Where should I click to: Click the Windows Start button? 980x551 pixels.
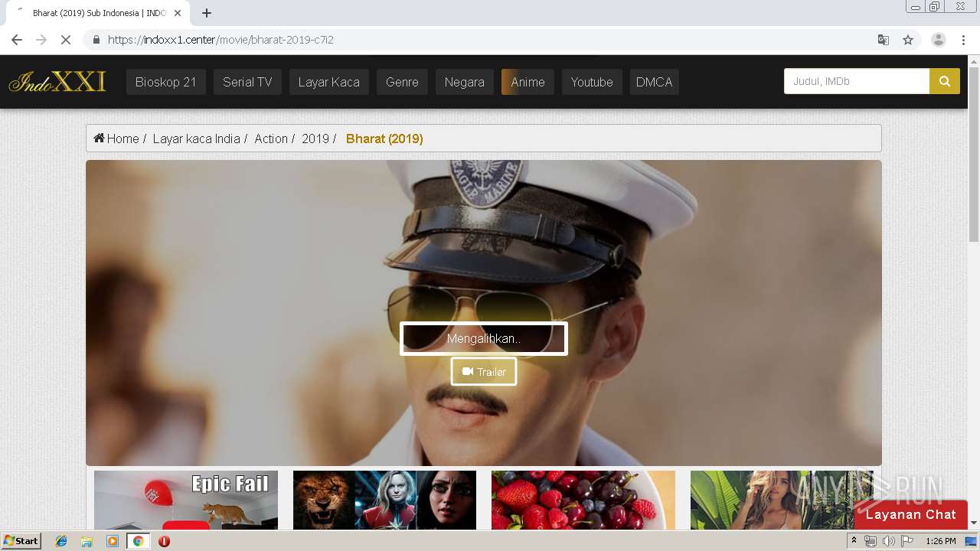point(21,541)
